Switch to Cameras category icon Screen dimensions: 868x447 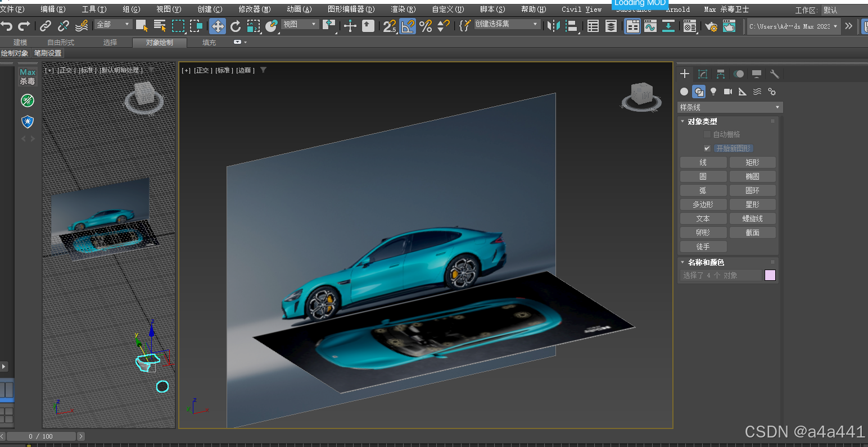pyautogui.click(x=728, y=92)
